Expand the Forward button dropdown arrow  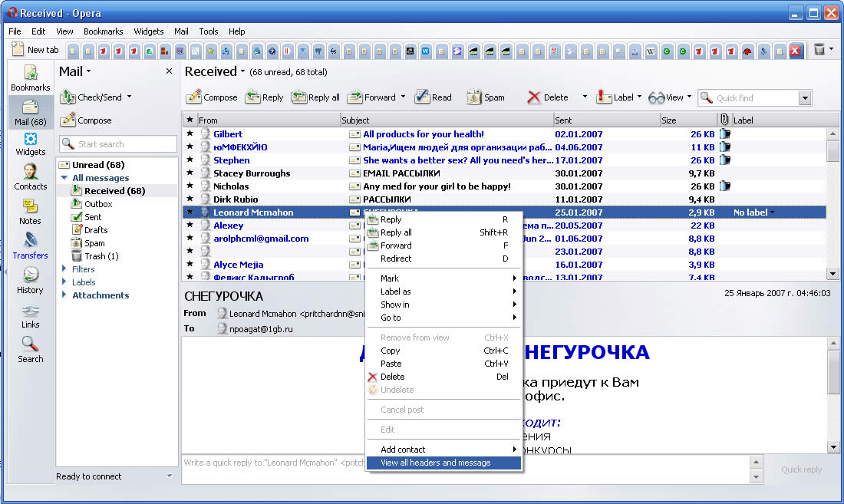coord(402,97)
